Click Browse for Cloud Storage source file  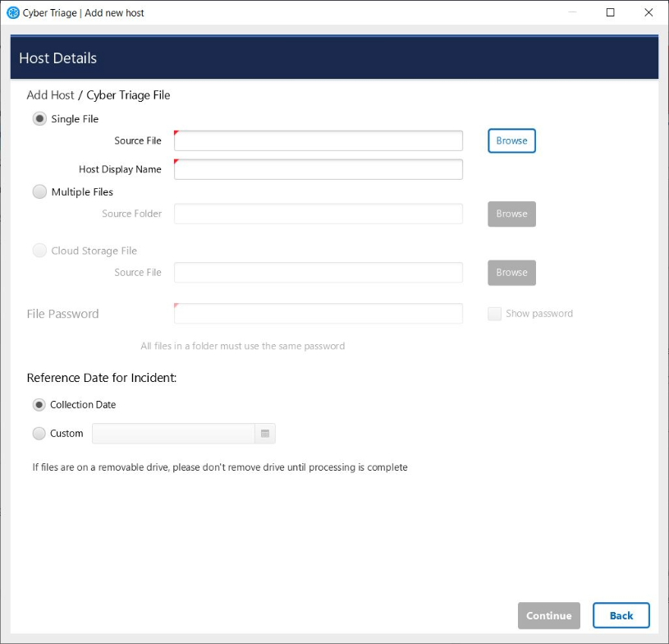click(x=511, y=273)
